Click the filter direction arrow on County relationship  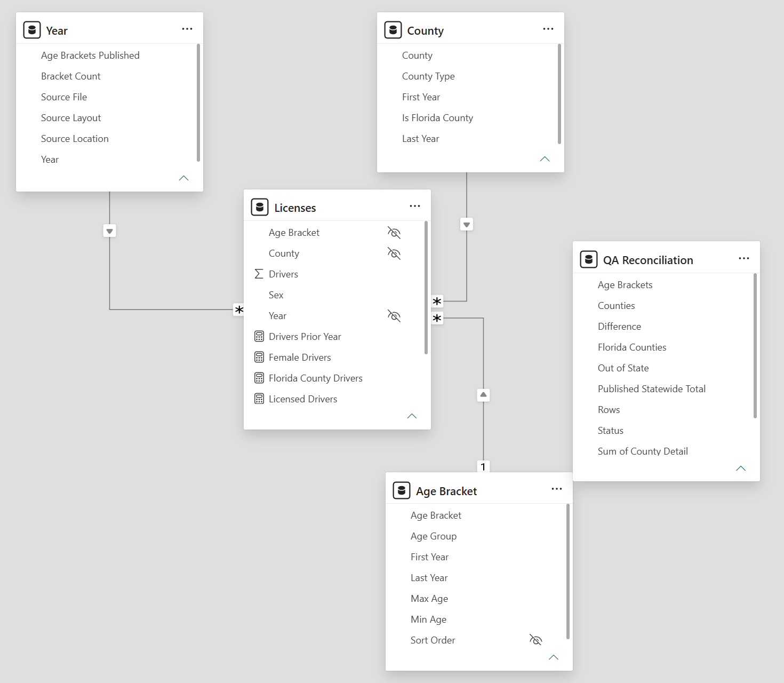pyautogui.click(x=467, y=225)
